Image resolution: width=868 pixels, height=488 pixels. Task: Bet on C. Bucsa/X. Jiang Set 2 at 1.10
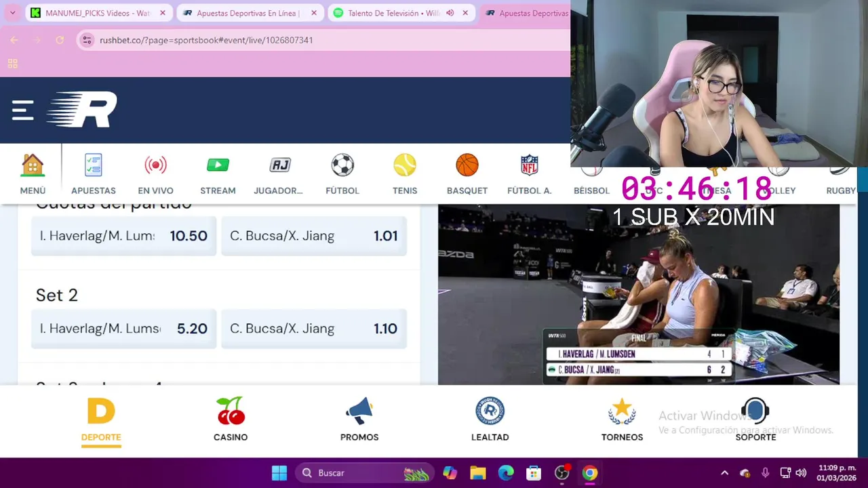tap(314, 329)
